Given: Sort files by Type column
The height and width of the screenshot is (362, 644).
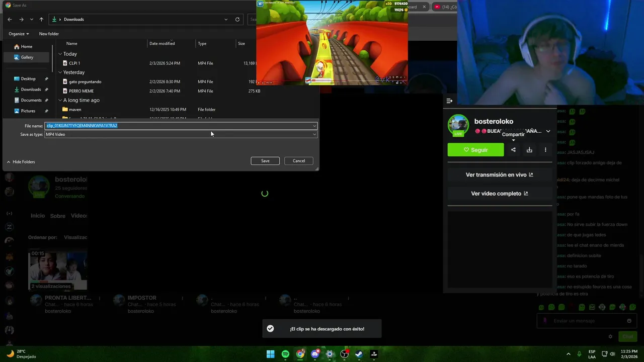Looking at the screenshot, I should click(x=202, y=43).
